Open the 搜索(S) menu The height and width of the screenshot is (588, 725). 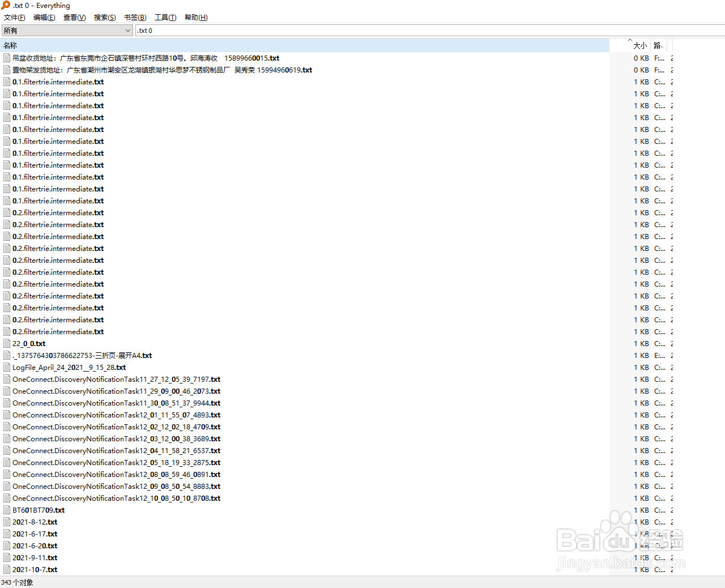105,18
